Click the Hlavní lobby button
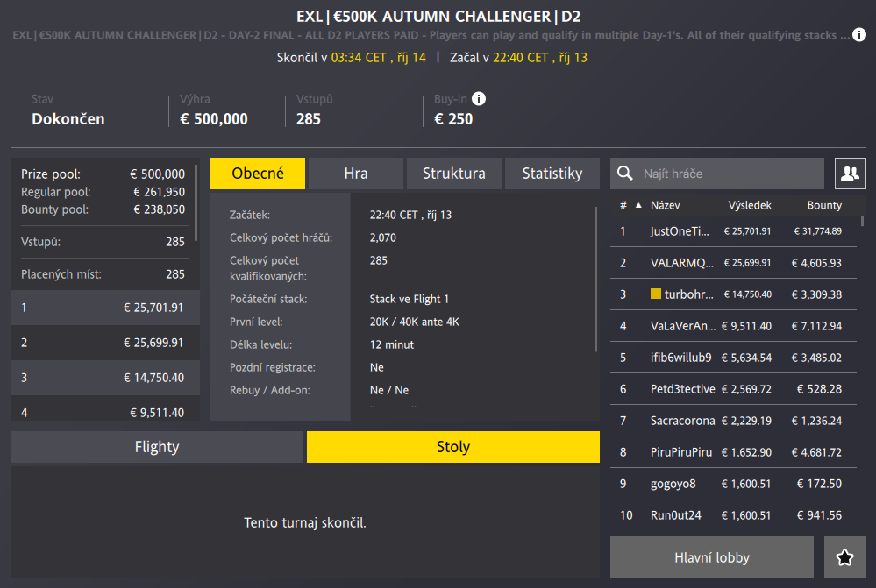The height and width of the screenshot is (588, 876). (712, 557)
